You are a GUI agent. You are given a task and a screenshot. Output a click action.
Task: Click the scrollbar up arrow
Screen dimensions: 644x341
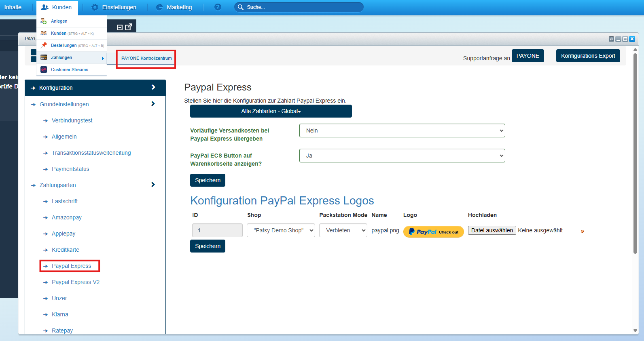click(635, 50)
